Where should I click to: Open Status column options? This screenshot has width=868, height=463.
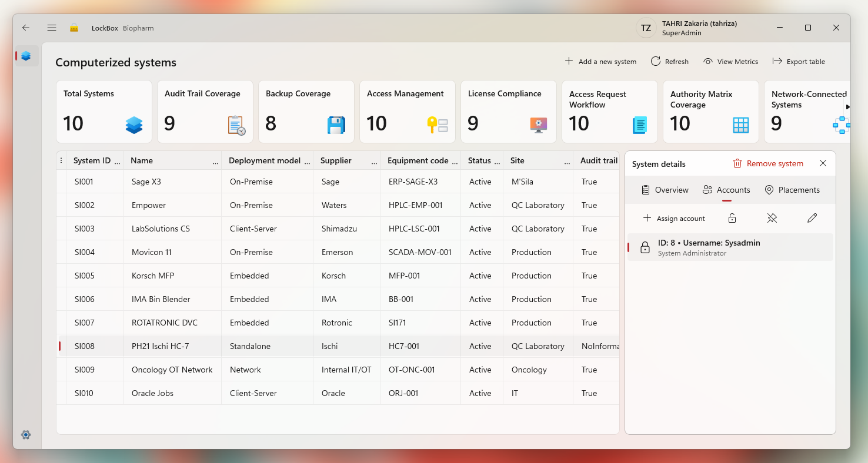tap(498, 161)
